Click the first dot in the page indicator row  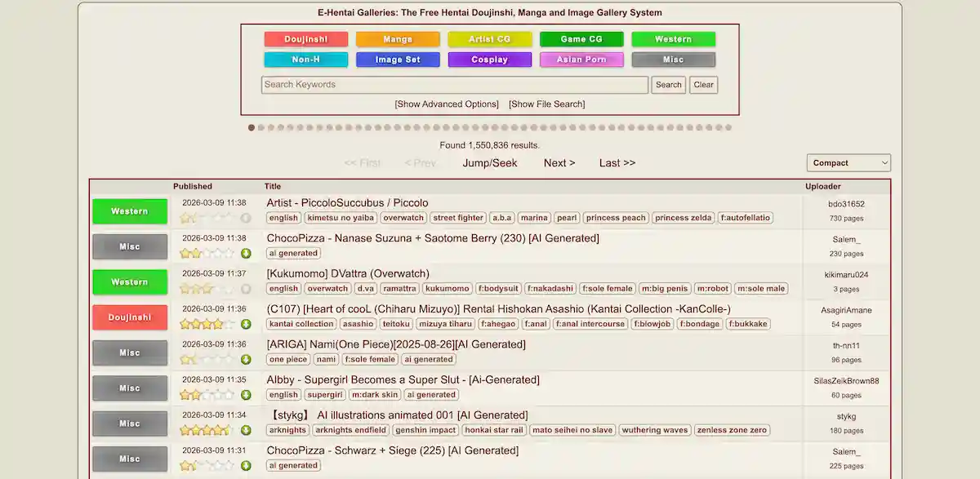point(252,127)
